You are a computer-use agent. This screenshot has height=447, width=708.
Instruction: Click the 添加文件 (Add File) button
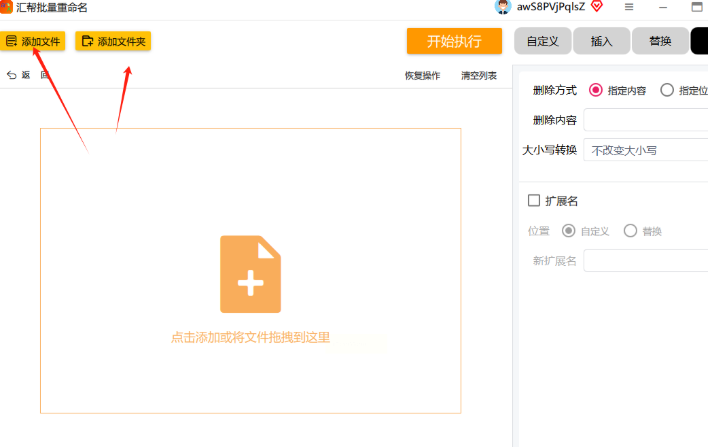33,41
